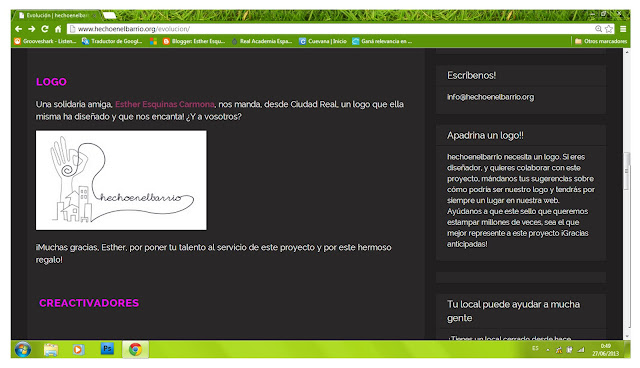
Task: Open the Real Academia Española bookmark
Action: click(262, 41)
